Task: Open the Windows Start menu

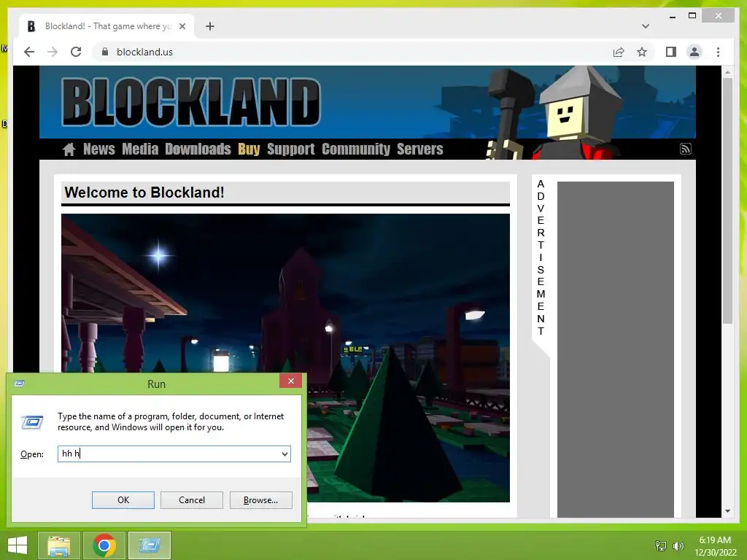Action: [18, 545]
